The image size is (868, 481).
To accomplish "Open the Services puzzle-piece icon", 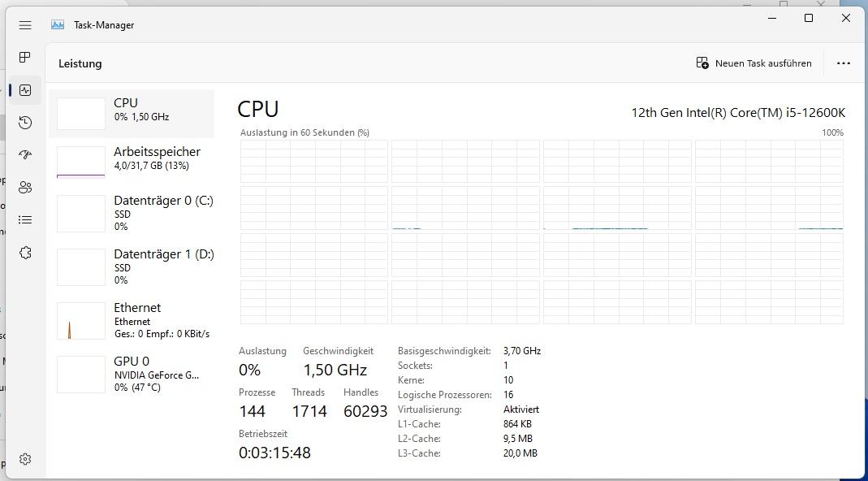I will click(25, 253).
